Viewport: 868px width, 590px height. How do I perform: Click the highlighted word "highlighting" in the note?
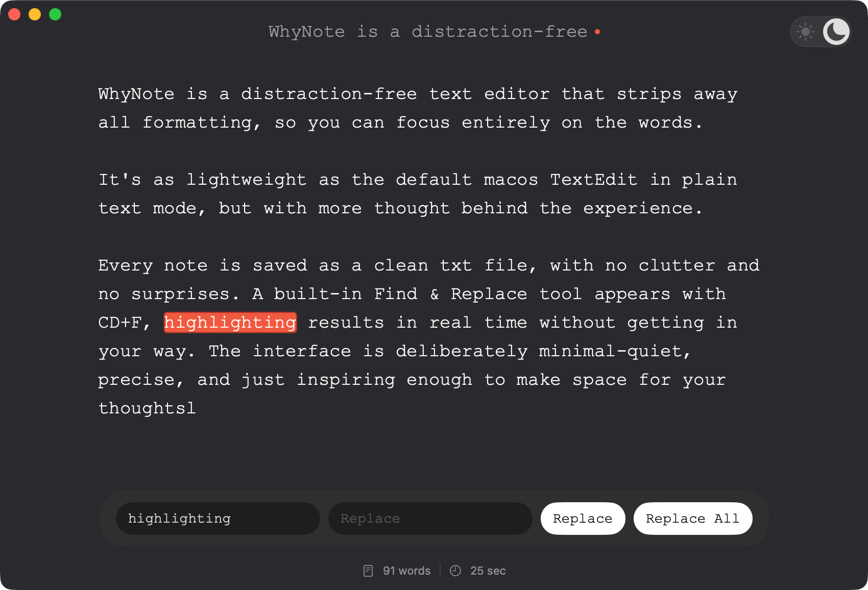pyautogui.click(x=230, y=323)
